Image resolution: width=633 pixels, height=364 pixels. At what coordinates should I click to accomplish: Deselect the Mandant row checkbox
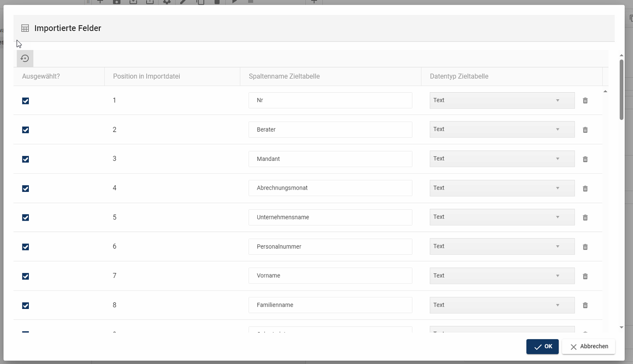25,159
